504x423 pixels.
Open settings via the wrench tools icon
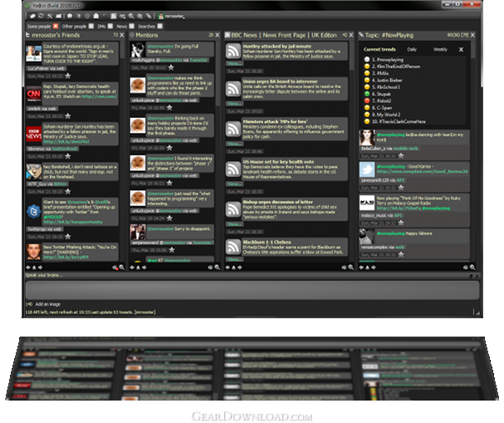click(x=50, y=16)
